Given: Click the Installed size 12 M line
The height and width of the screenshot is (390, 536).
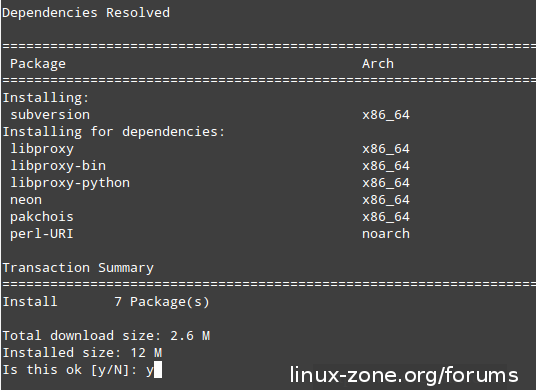Looking at the screenshot, I should point(82,353).
